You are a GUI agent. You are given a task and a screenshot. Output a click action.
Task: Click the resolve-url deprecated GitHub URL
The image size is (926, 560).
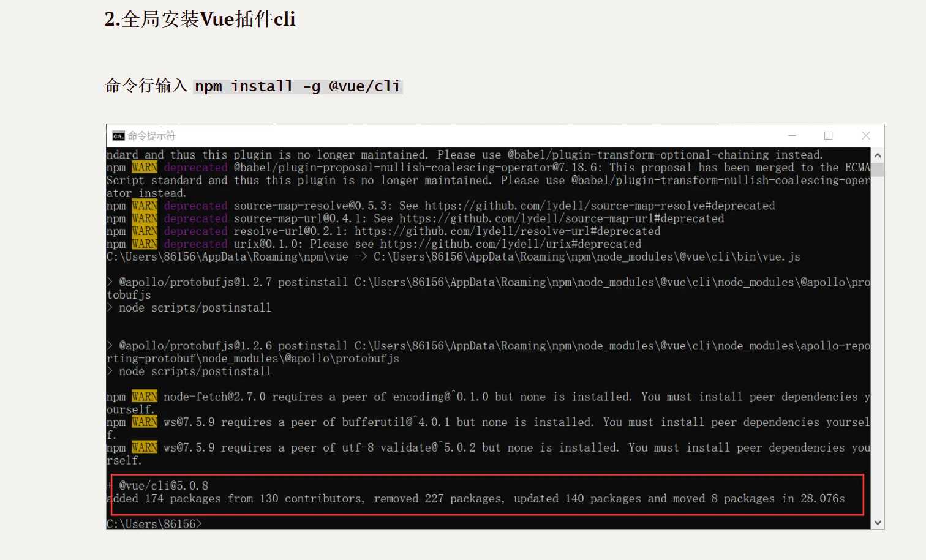pos(507,231)
